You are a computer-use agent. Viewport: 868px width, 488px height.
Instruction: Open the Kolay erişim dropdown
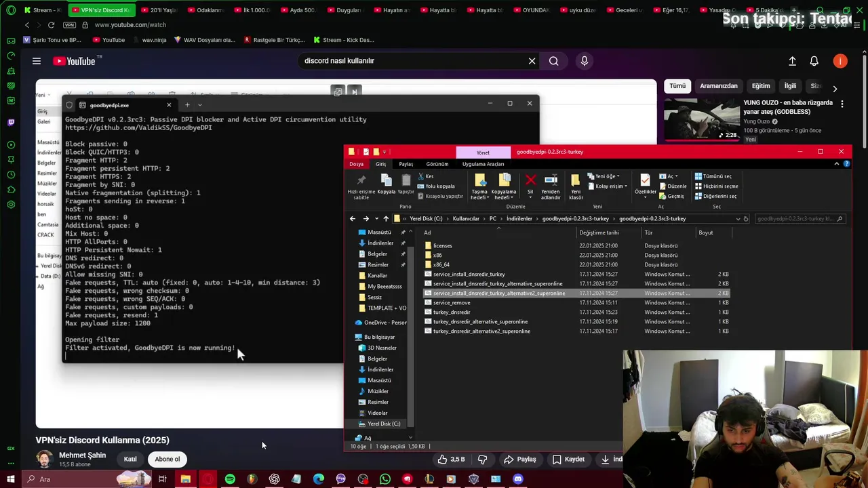pyautogui.click(x=607, y=186)
